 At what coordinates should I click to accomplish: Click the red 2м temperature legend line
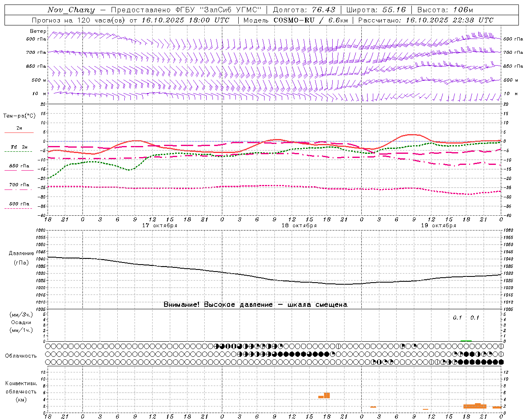tap(19, 133)
